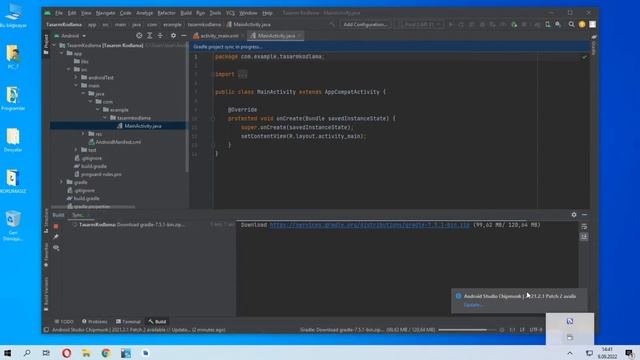Expand the collapsed import statement

point(242,74)
